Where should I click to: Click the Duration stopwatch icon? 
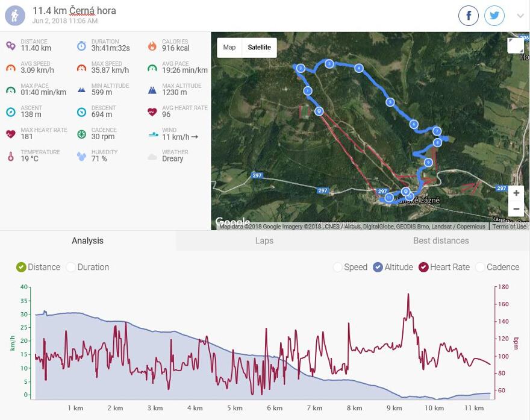pos(81,46)
